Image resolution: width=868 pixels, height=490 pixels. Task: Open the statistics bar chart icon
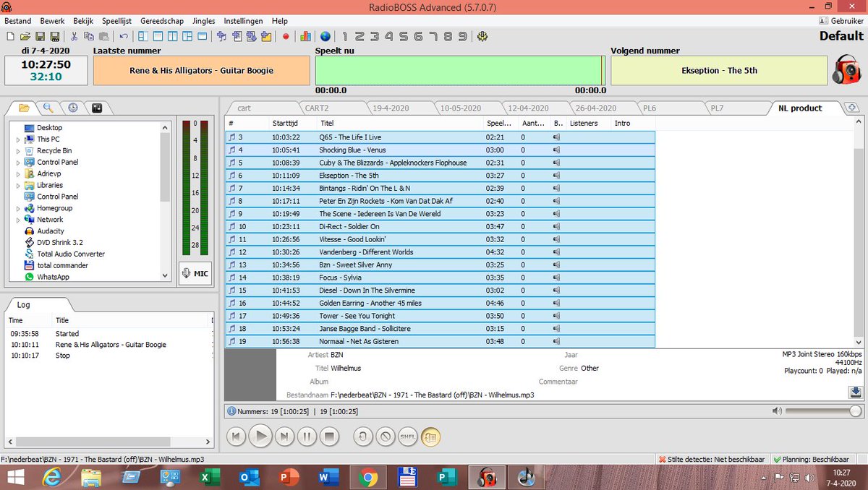pos(305,36)
